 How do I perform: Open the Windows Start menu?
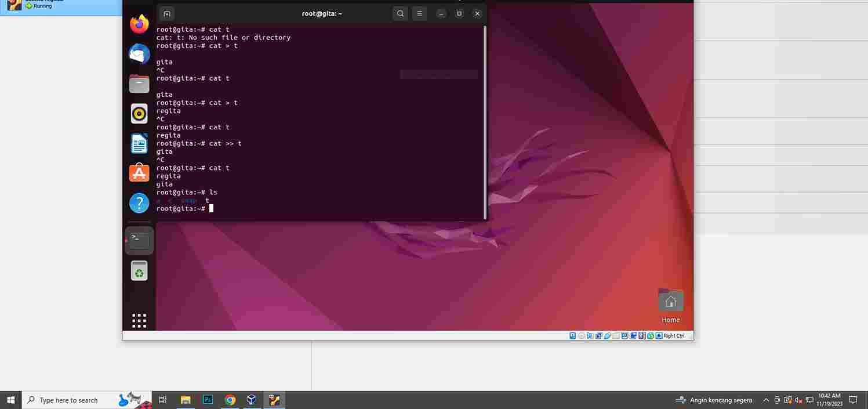coord(10,400)
